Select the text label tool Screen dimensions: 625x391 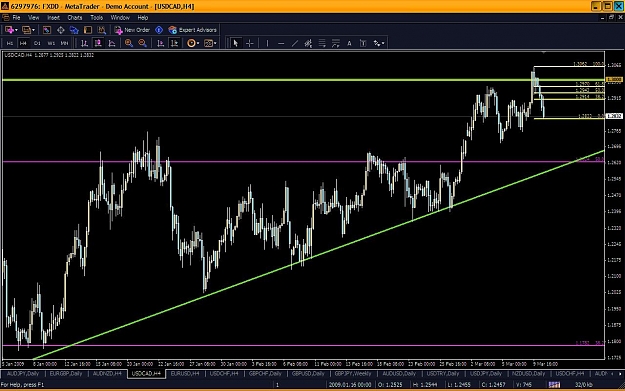[363, 43]
